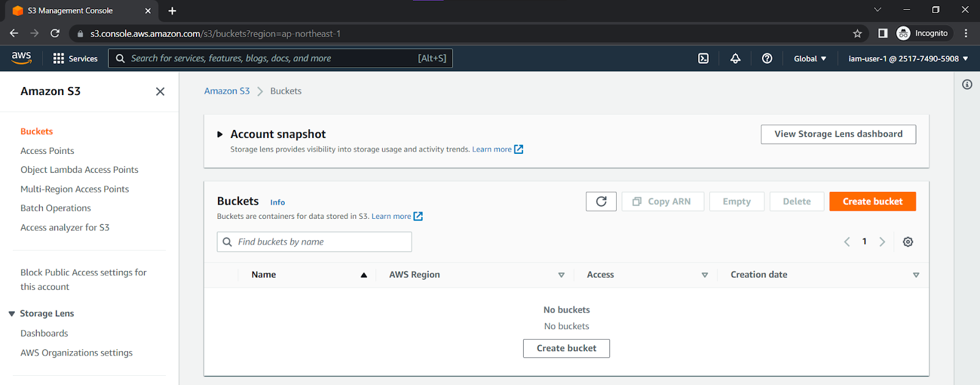The height and width of the screenshot is (385, 980).
Task: Click the Amazon S3 breadcrumb link
Action: [227, 91]
